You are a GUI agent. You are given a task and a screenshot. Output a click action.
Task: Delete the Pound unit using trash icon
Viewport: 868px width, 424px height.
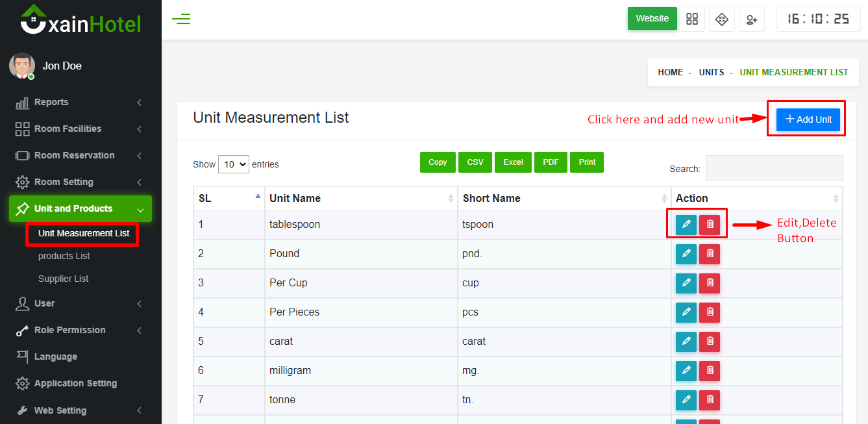point(710,254)
